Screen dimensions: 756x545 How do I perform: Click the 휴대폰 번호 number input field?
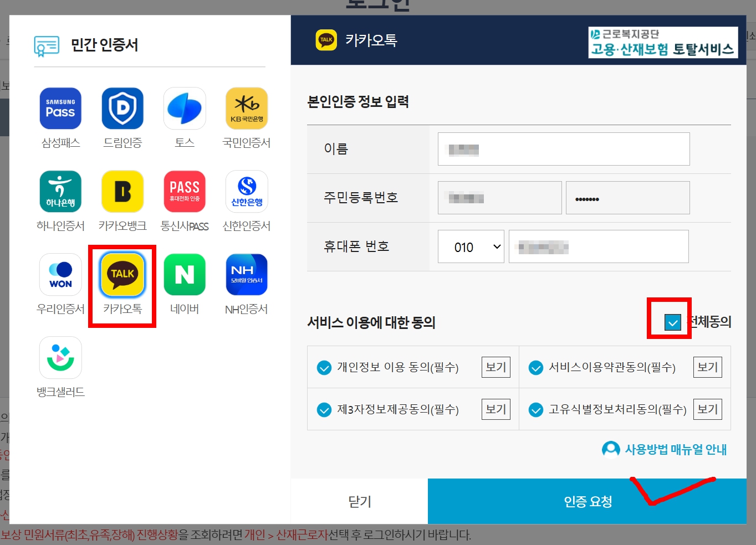[x=599, y=246]
